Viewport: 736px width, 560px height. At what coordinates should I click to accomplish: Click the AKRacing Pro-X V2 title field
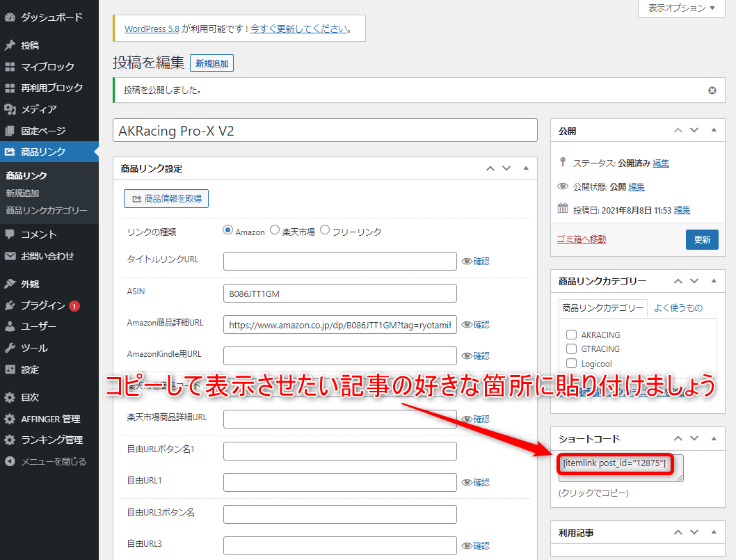tap(326, 131)
